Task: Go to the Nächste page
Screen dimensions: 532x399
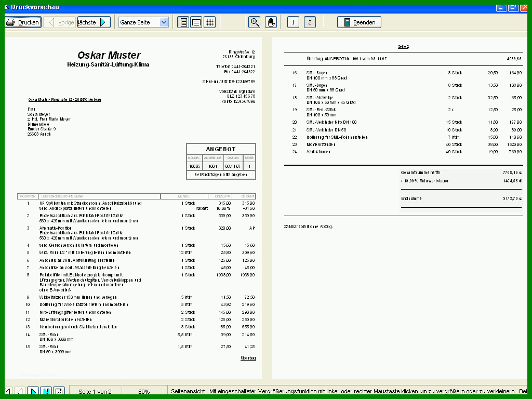Action: (x=94, y=22)
